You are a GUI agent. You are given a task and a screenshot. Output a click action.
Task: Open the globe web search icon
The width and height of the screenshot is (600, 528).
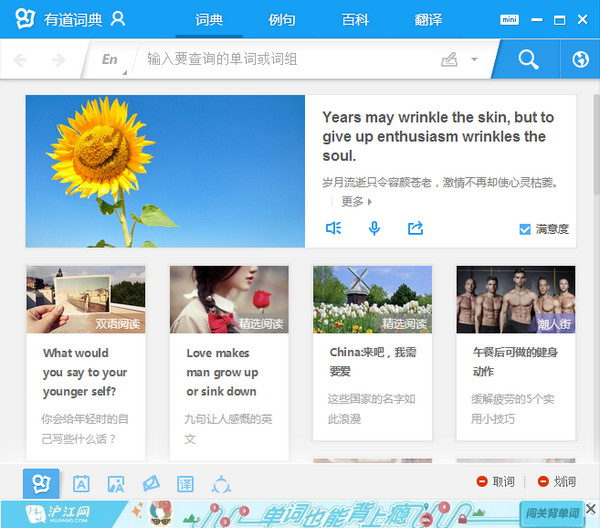tap(579, 60)
